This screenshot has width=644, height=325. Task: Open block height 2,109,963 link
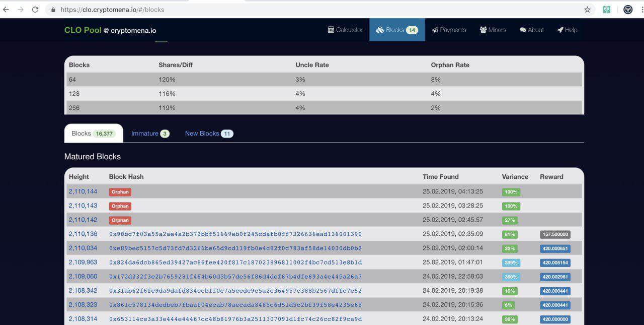coord(83,263)
